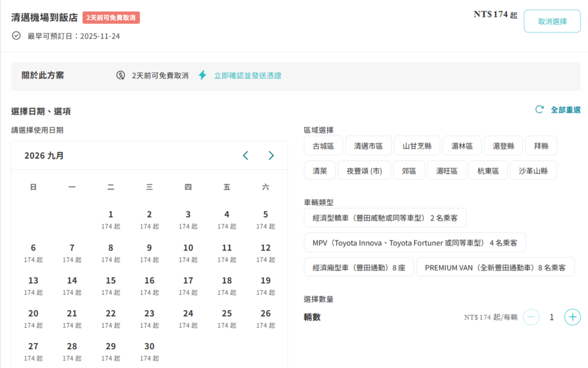The width and height of the screenshot is (588, 368).
Task: Click the free cancellation coin icon
Action: click(x=121, y=75)
